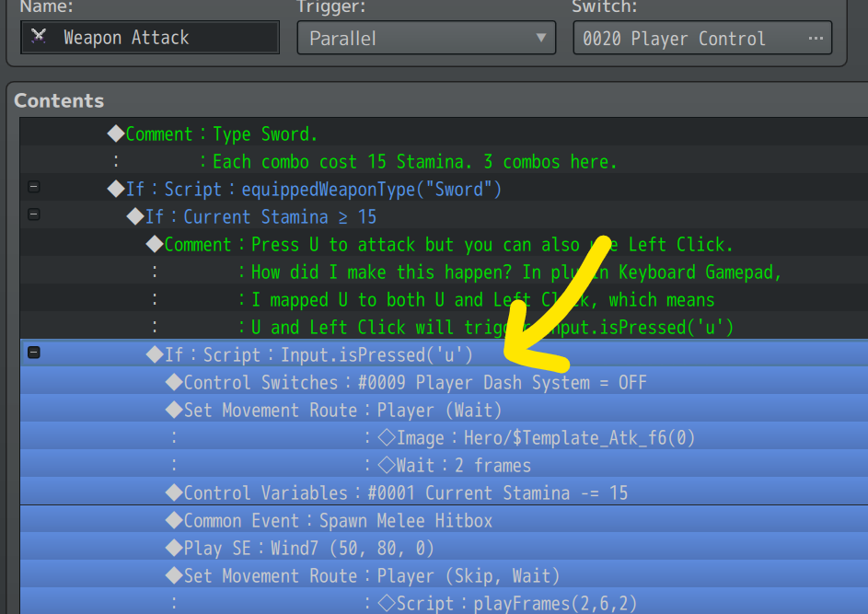Image resolution: width=868 pixels, height=614 pixels.
Task: Select the Comment Type Sword line
Action: coord(444,134)
